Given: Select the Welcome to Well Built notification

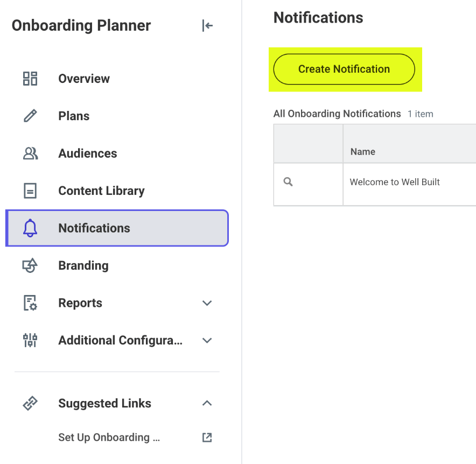Looking at the screenshot, I should [x=394, y=182].
